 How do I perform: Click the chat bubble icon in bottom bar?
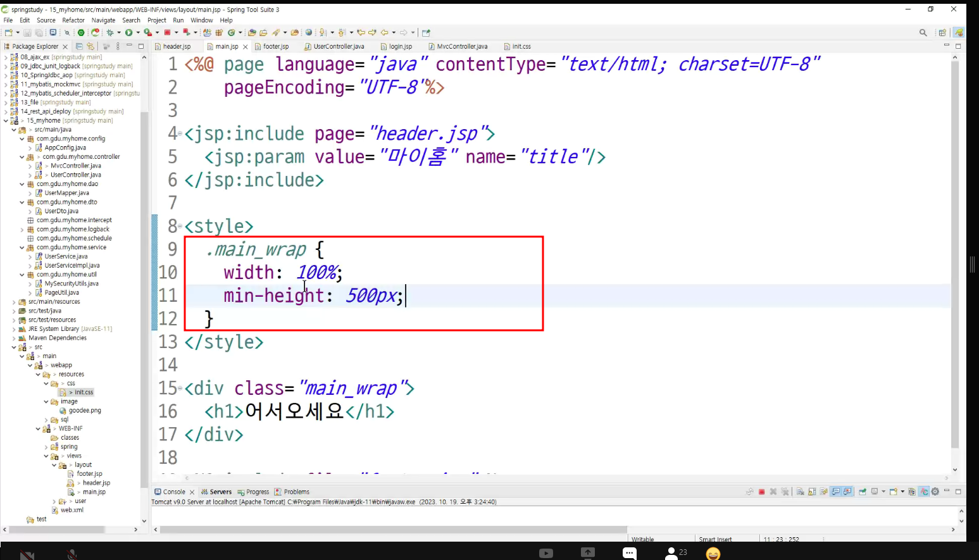click(629, 553)
